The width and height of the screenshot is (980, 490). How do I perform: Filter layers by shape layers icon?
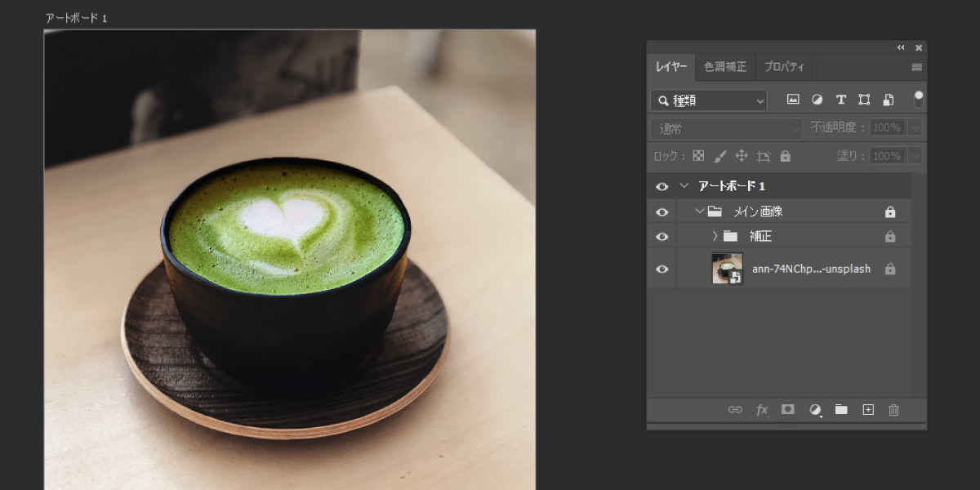point(865,100)
